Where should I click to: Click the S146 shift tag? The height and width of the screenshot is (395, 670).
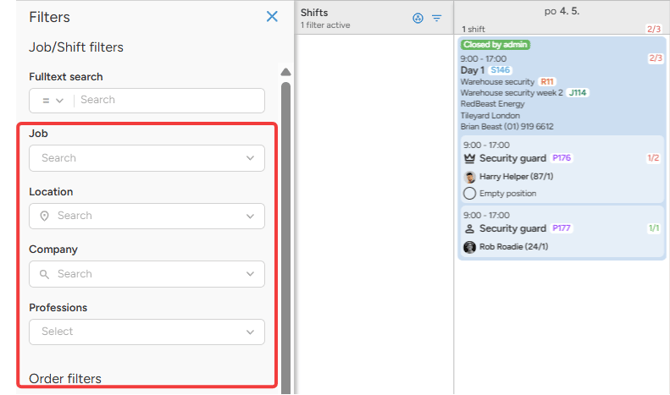[x=500, y=70]
